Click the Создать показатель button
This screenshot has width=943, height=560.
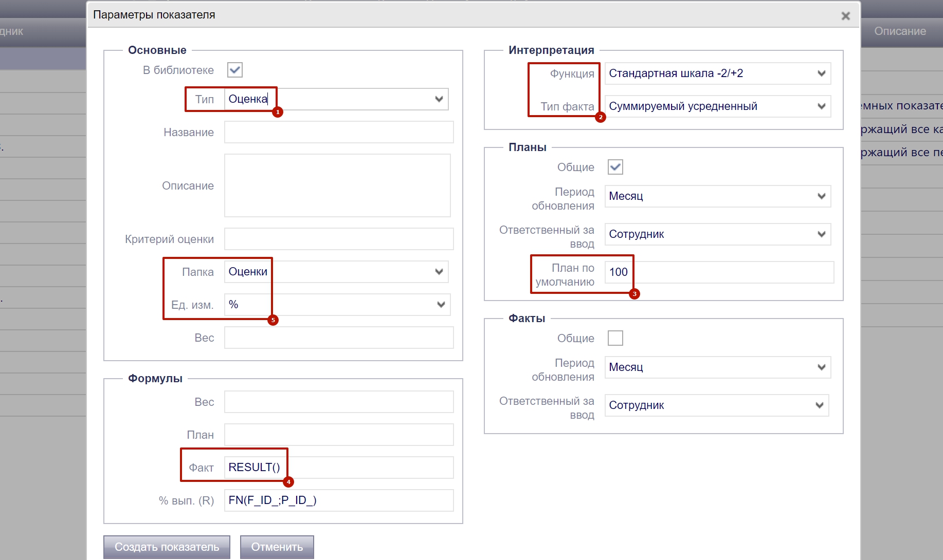(167, 547)
